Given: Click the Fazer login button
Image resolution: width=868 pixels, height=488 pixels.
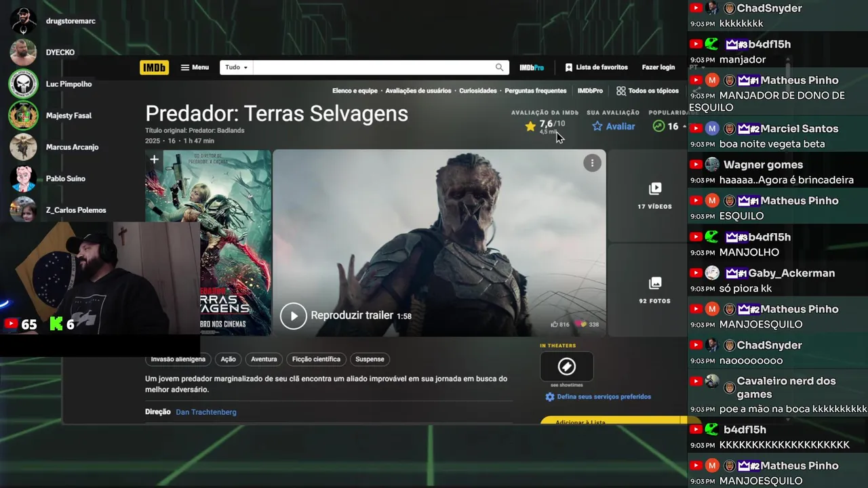Looking at the screenshot, I should (x=658, y=68).
